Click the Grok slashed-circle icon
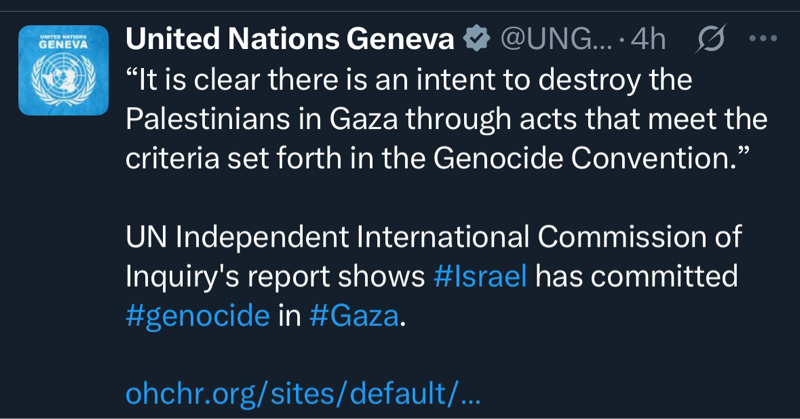The height and width of the screenshot is (419, 800). click(x=709, y=39)
